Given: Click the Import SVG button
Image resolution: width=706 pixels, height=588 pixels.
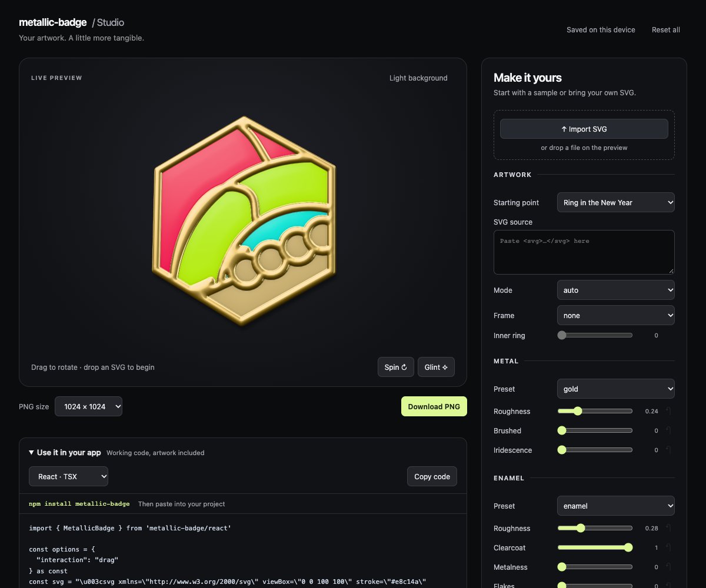Looking at the screenshot, I should (584, 129).
